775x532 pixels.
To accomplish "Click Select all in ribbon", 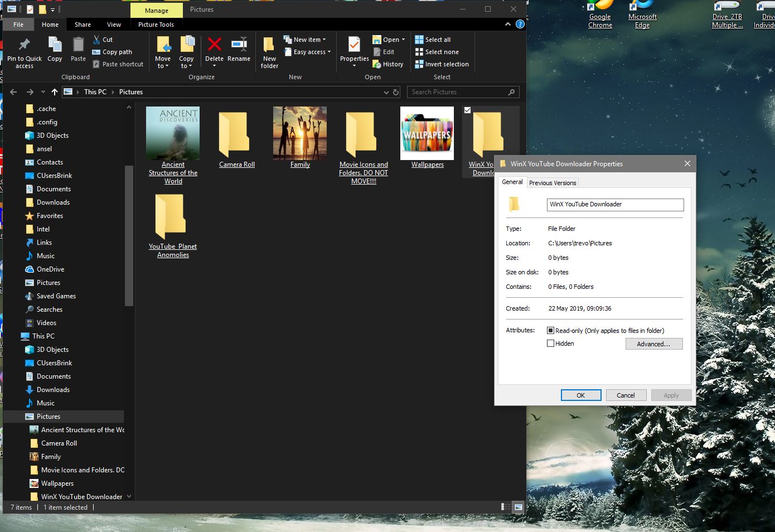I will (433, 40).
